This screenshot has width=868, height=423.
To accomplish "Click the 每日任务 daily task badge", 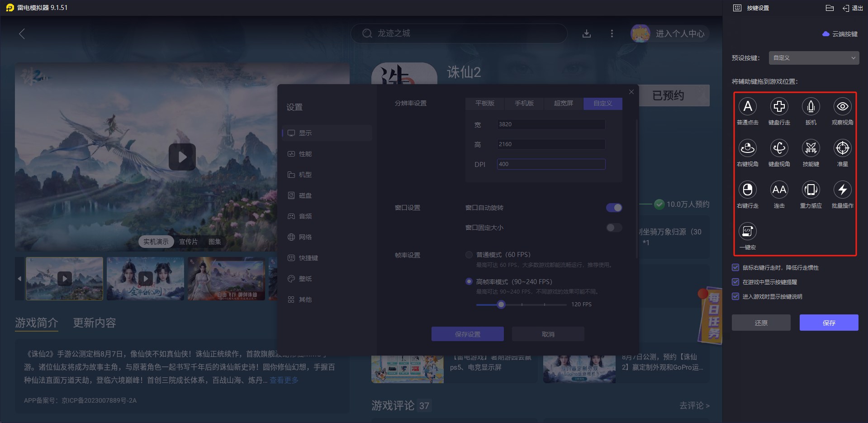I will pyautogui.click(x=711, y=315).
